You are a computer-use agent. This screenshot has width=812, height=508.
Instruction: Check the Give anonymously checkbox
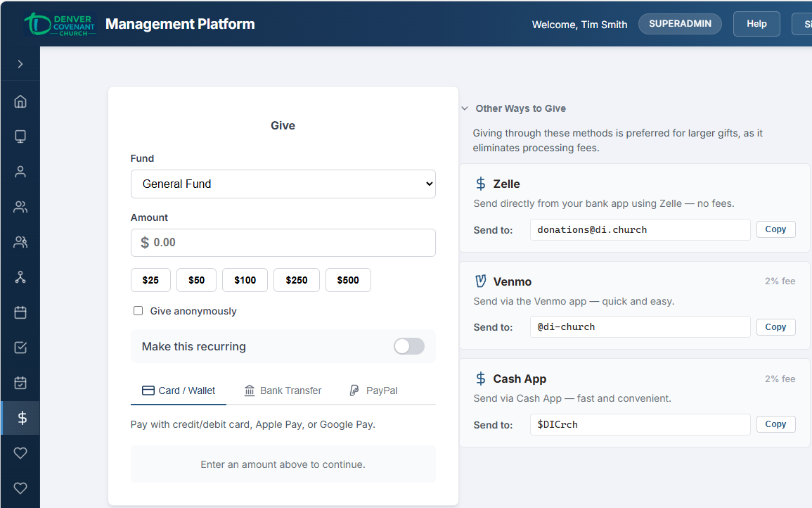click(138, 311)
